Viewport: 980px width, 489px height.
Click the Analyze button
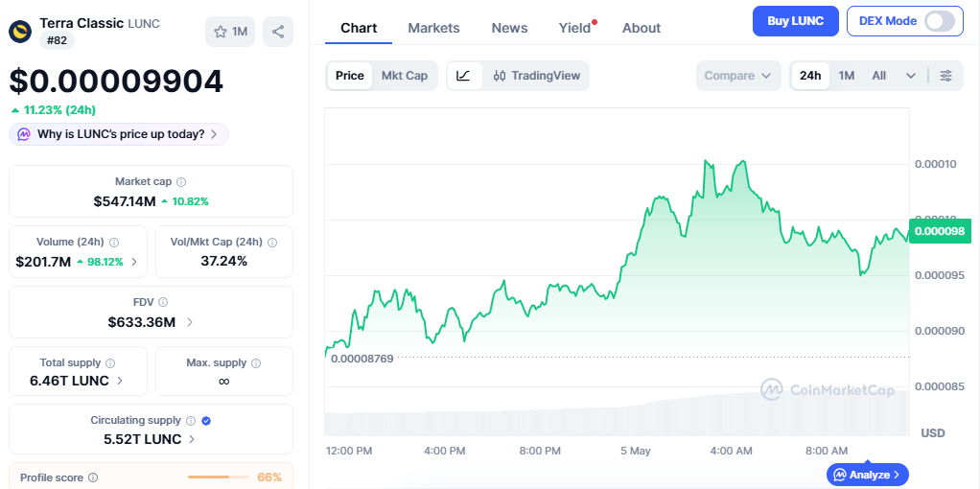point(868,475)
